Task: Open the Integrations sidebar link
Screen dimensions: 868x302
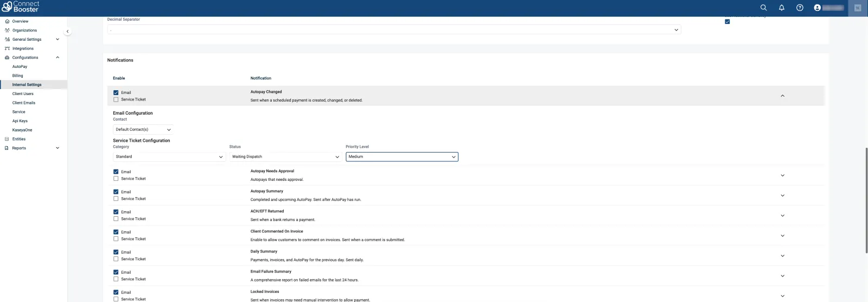Action: [x=23, y=48]
